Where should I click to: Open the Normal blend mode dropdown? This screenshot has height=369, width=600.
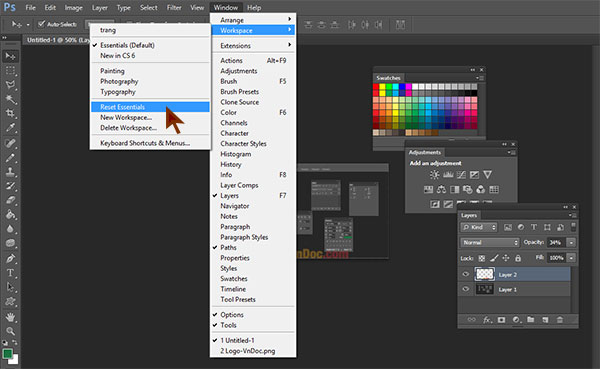490,242
